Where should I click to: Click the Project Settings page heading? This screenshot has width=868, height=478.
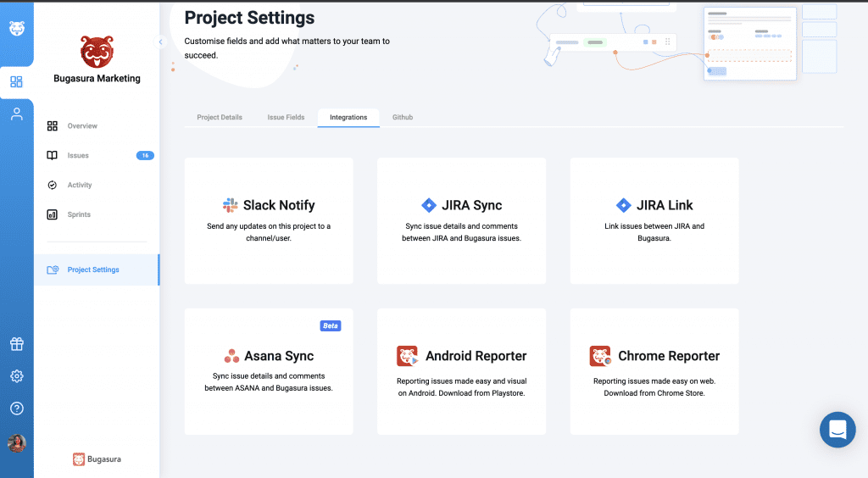(x=249, y=18)
